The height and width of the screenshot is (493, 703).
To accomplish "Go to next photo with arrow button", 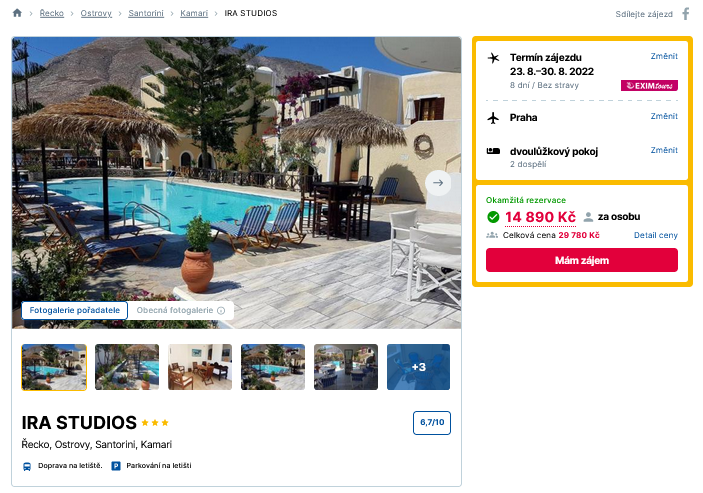I will (x=438, y=182).
